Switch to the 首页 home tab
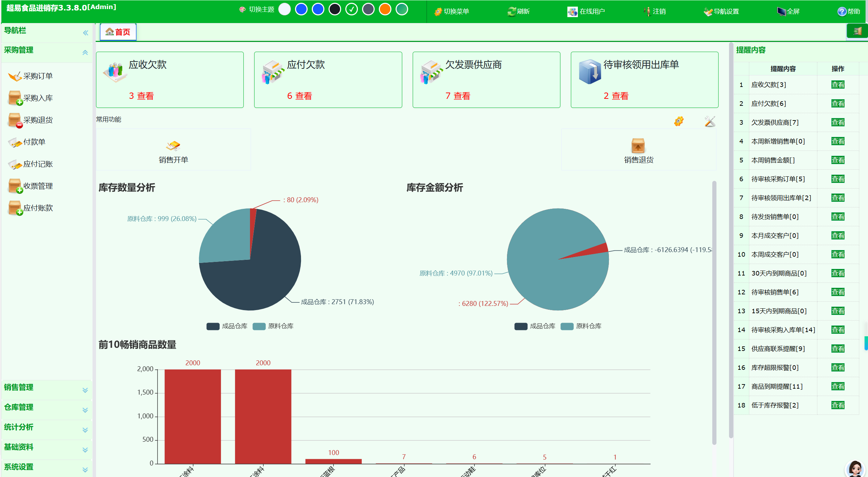 click(x=118, y=32)
